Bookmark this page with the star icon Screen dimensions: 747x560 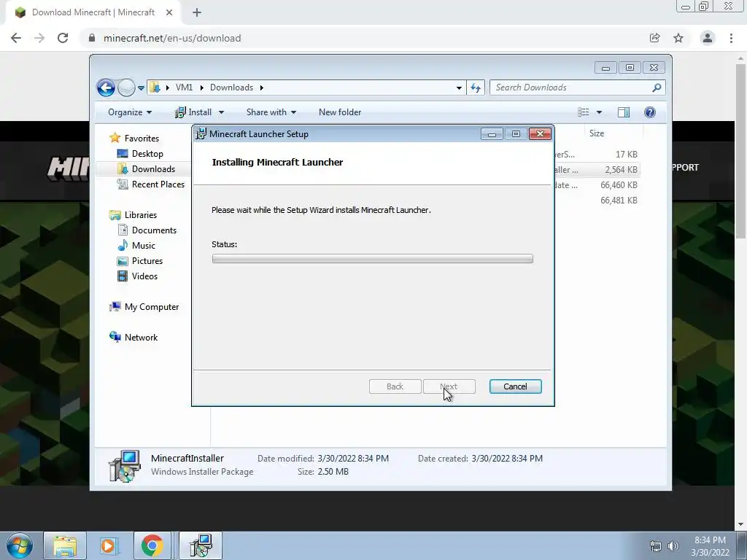[678, 38]
